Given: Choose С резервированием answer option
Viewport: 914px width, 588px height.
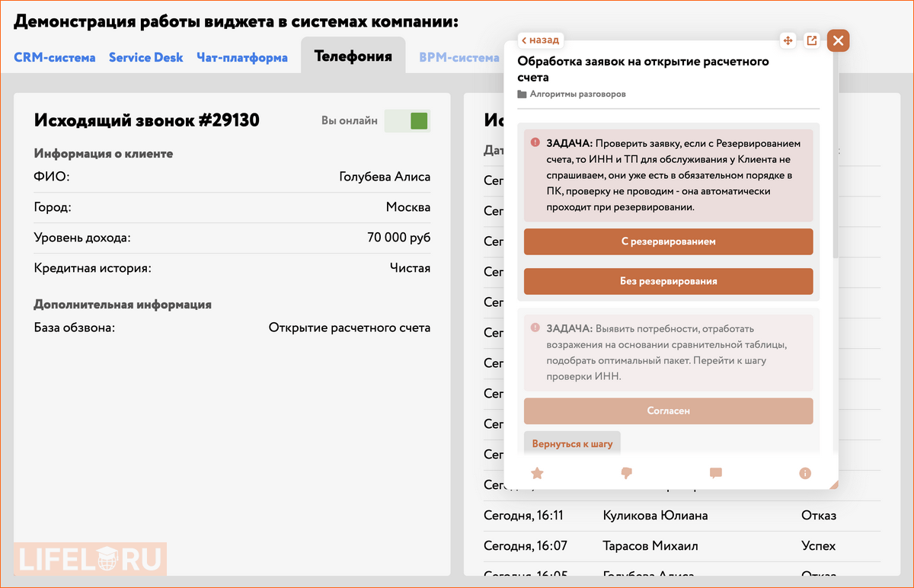Looking at the screenshot, I should click(x=668, y=241).
